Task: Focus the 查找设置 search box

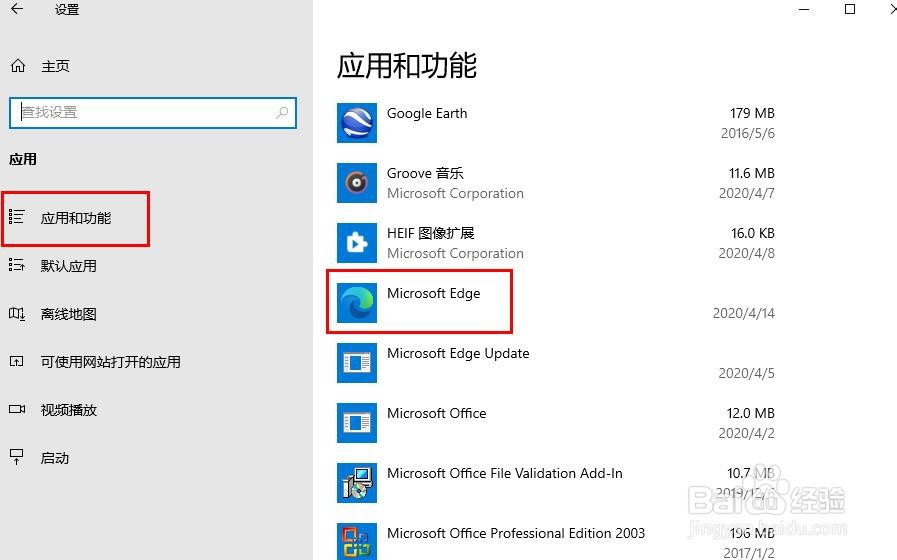Action: click(153, 113)
